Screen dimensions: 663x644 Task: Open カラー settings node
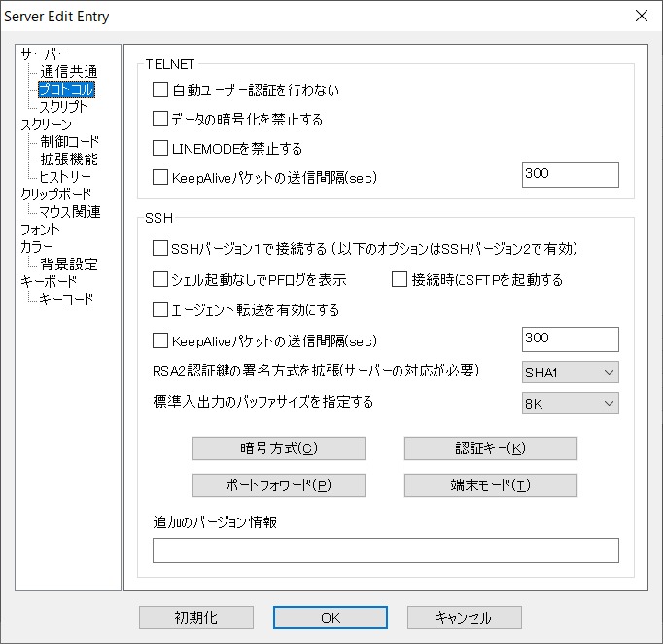[x=37, y=247]
